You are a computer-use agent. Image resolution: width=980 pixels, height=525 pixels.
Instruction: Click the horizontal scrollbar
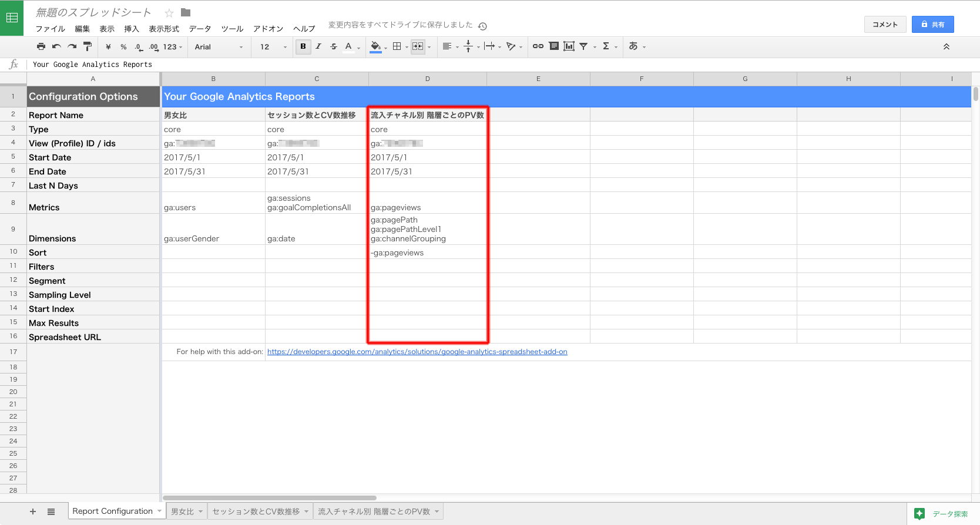coord(270,497)
